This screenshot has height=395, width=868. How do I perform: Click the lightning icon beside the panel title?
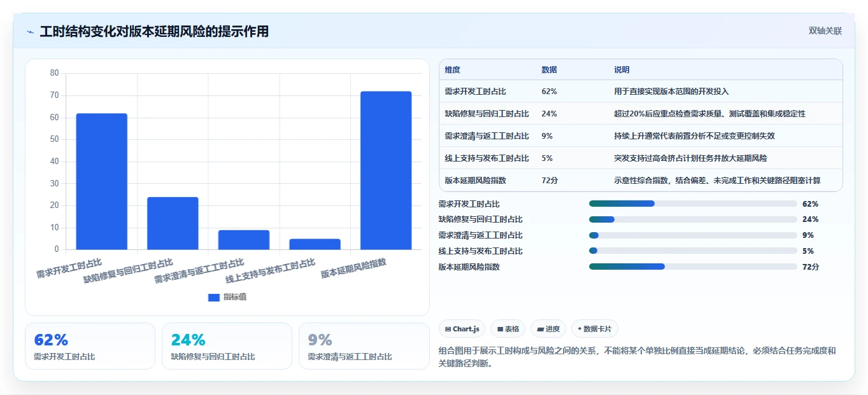[30, 31]
